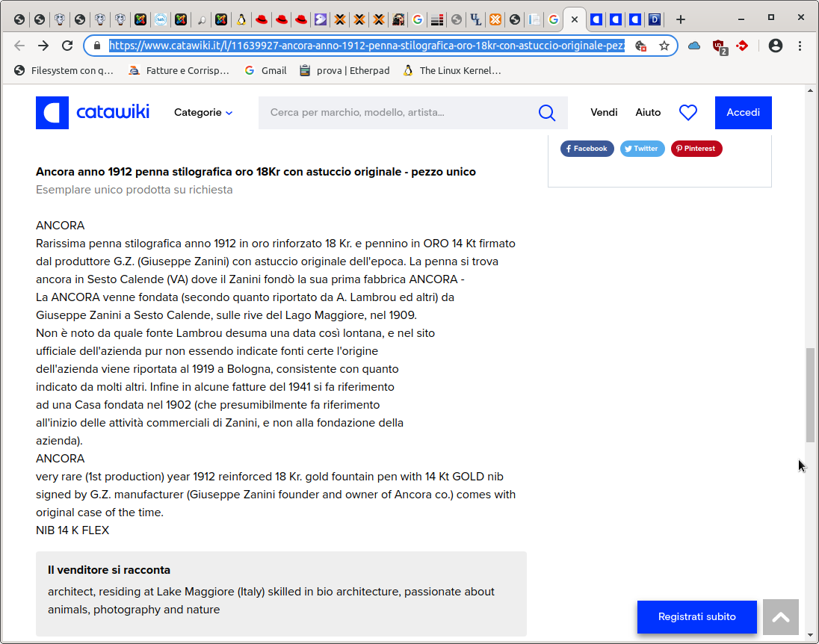
Task: Open the Aiuto menu item
Action: click(x=648, y=113)
